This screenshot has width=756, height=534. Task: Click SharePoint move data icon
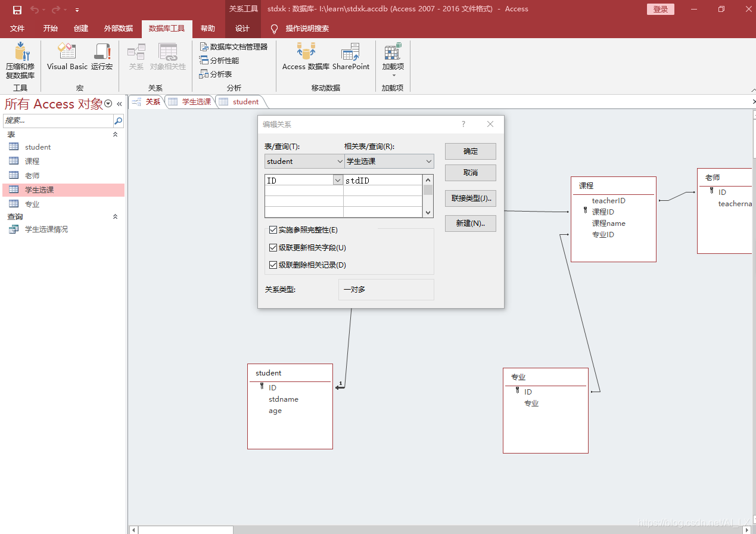[350, 52]
